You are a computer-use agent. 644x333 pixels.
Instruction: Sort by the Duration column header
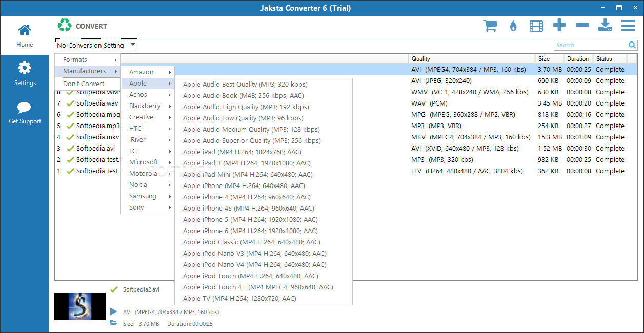[578, 59]
